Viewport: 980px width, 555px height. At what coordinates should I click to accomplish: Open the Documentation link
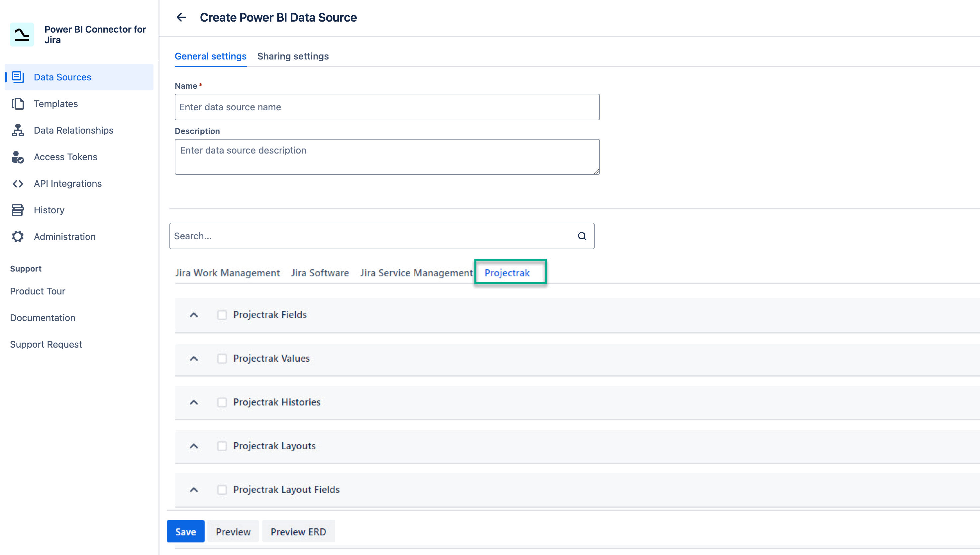click(x=43, y=317)
